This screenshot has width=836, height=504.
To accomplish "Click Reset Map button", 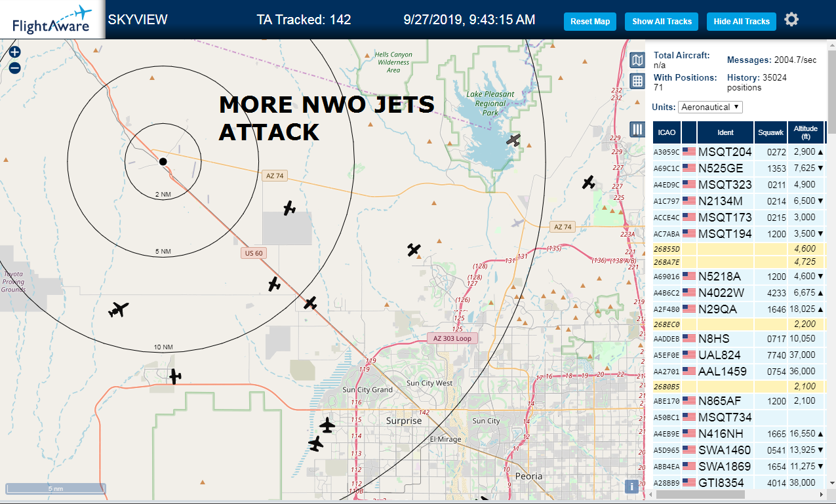I will [590, 22].
